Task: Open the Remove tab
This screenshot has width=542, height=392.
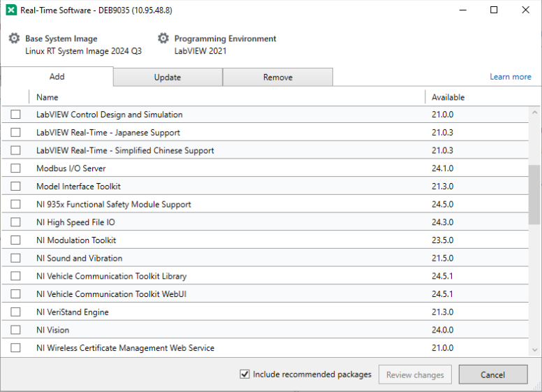Action: (278, 77)
